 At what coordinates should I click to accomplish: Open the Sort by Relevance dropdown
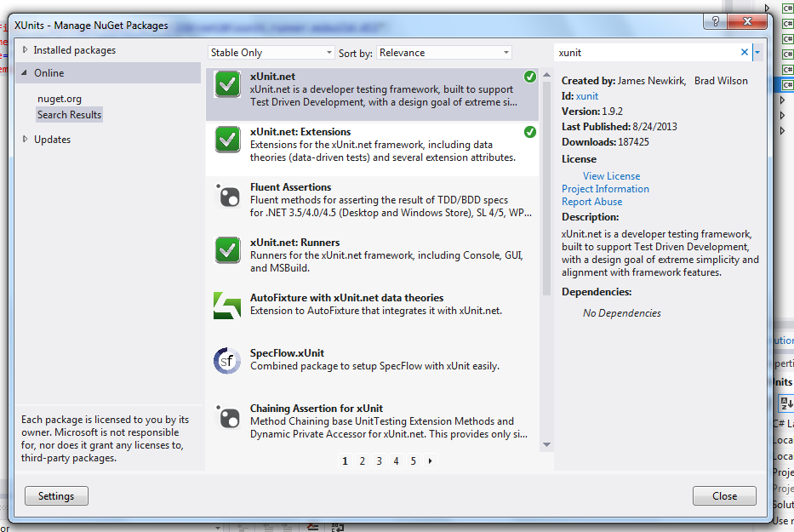(x=444, y=53)
